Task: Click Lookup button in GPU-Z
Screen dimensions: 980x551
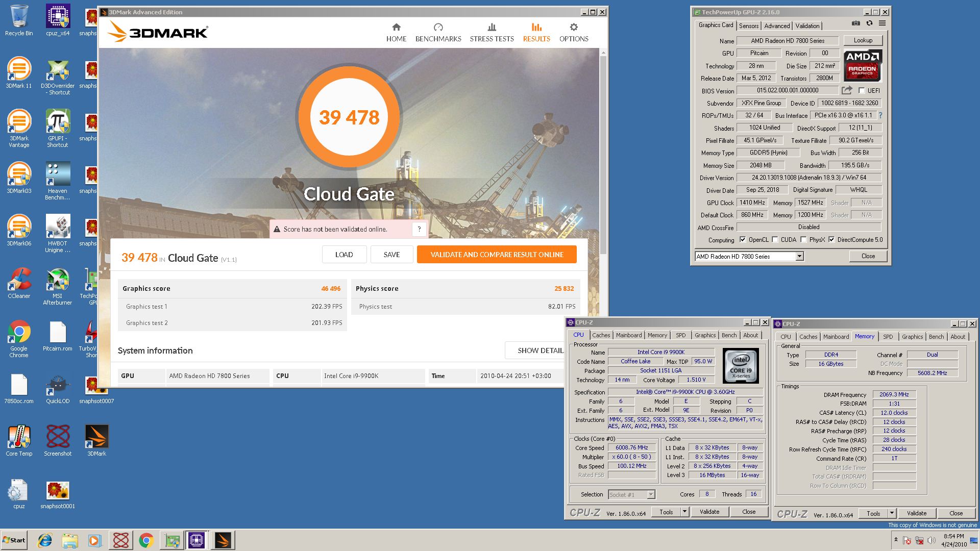Action: click(x=863, y=40)
